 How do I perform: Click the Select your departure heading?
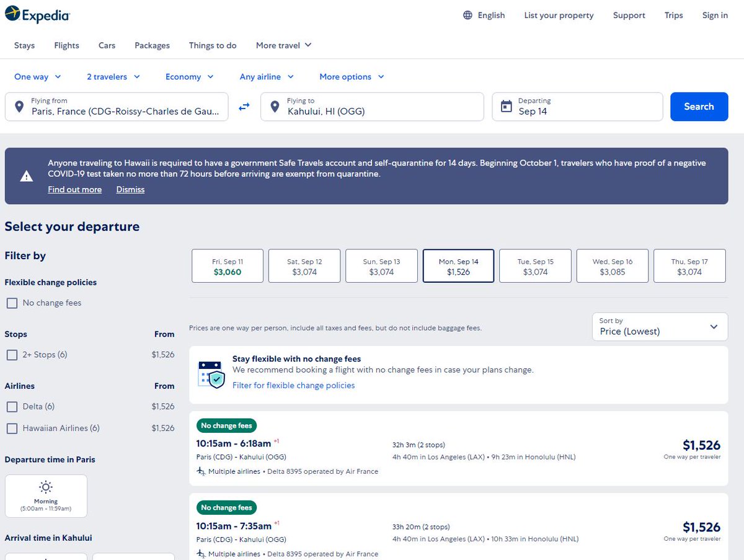click(72, 227)
